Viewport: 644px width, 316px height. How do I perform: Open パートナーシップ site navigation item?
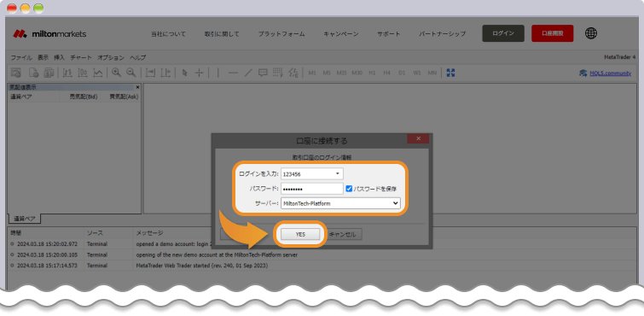tap(443, 34)
